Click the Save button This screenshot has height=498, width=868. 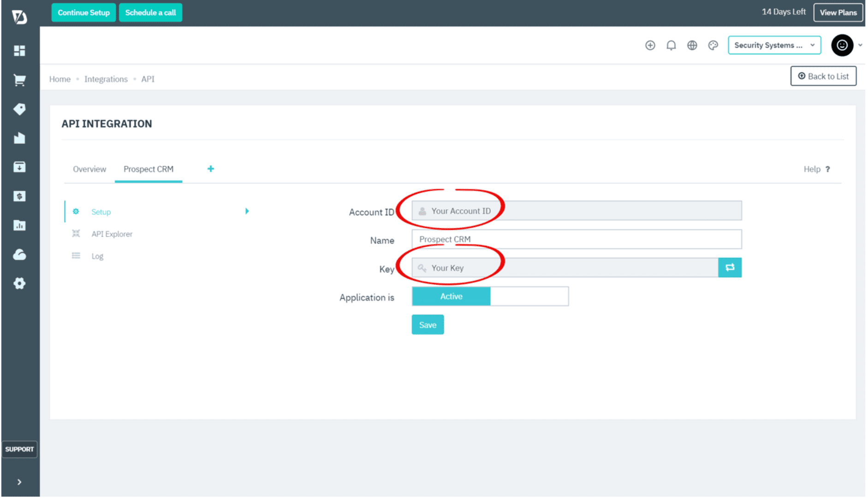coord(428,325)
